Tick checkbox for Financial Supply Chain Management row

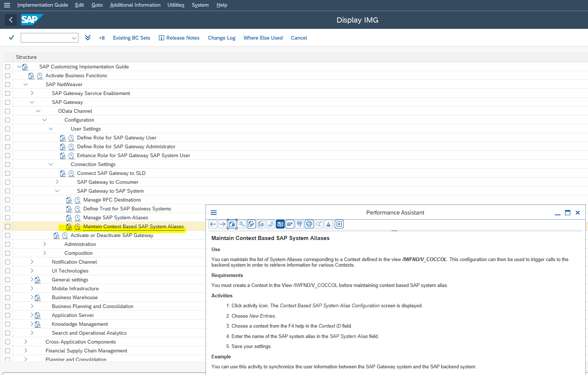(7, 351)
